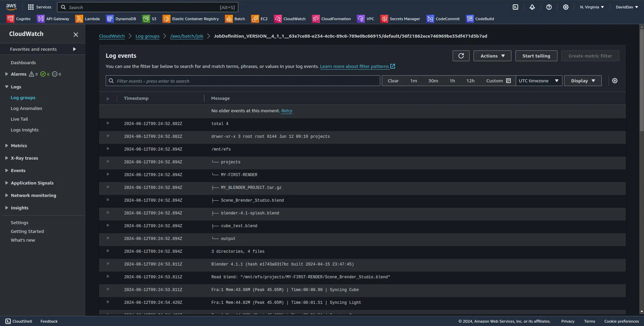The height and width of the screenshot is (326, 644).
Task: Expand the Blender 4.1.1 log event row
Action: 108,264
